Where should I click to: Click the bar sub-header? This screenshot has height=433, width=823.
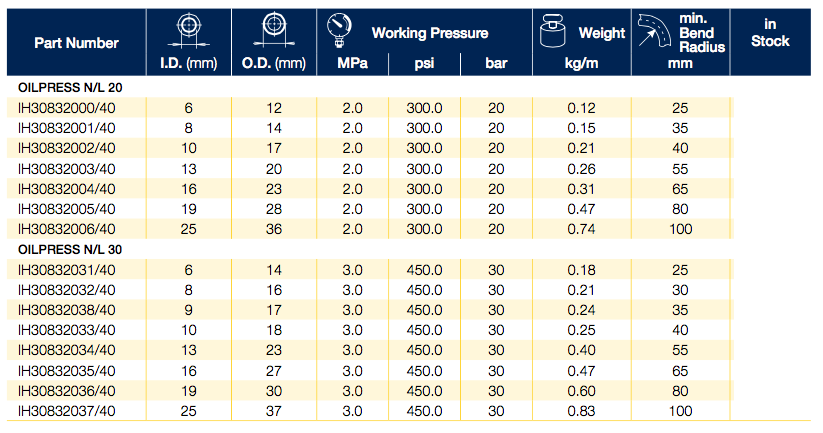(496, 65)
